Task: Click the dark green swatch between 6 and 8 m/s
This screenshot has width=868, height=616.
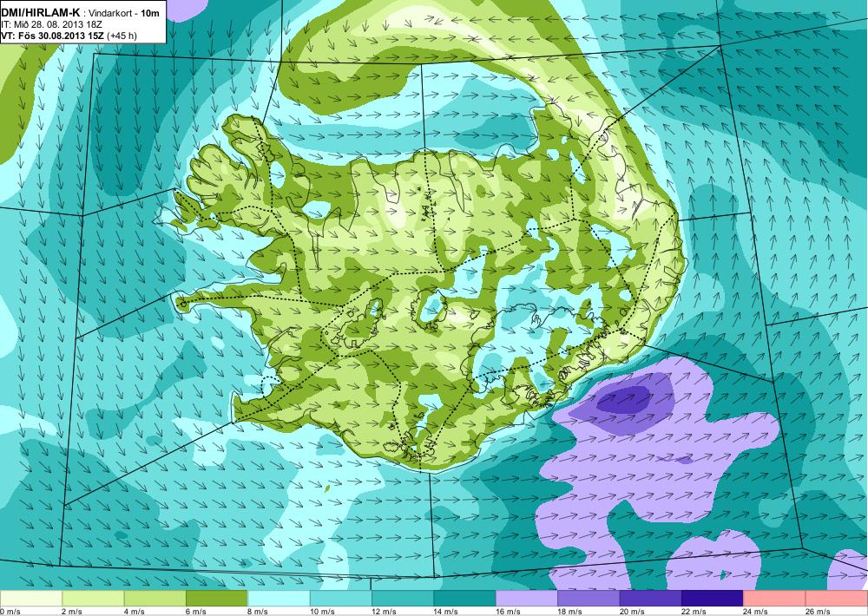Action: click(x=217, y=599)
